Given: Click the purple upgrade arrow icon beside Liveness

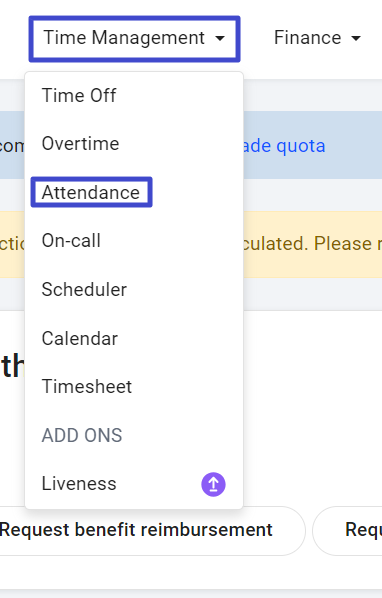Looking at the screenshot, I should click(213, 484).
